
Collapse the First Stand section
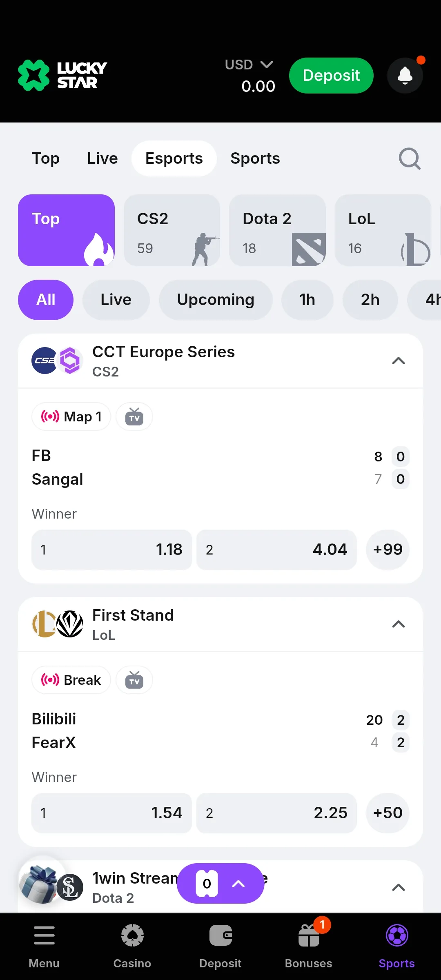pyautogui.click(x=398, y=624)
